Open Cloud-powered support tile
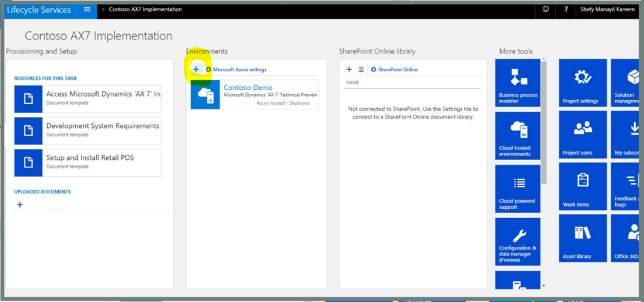The height and width of the screenshot is (302, 644). [x=518, y=188]
